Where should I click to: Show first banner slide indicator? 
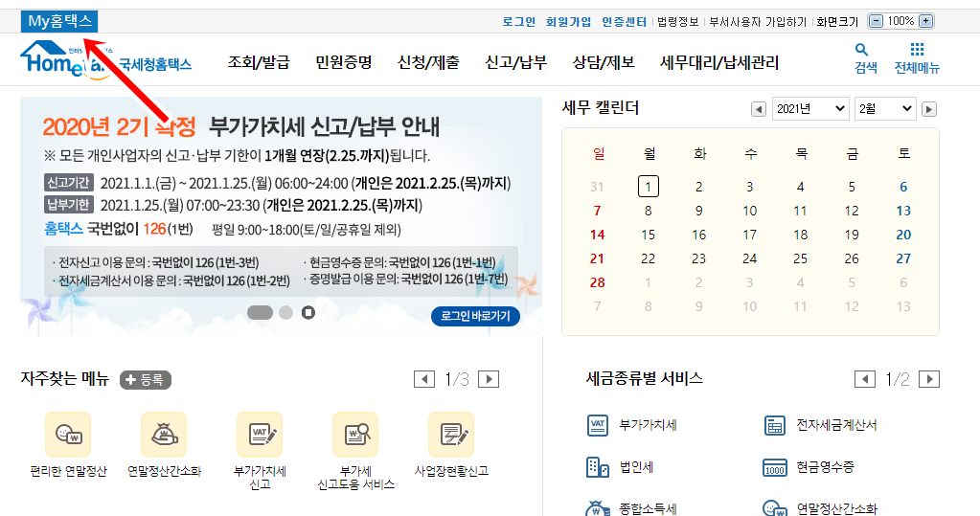260,312
